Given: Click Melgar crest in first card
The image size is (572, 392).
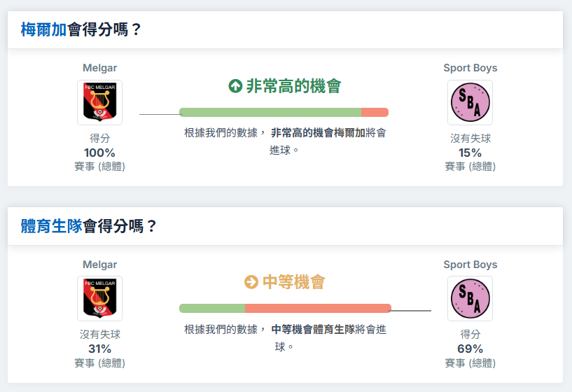Looking at the screenshot, I should 99,102.
